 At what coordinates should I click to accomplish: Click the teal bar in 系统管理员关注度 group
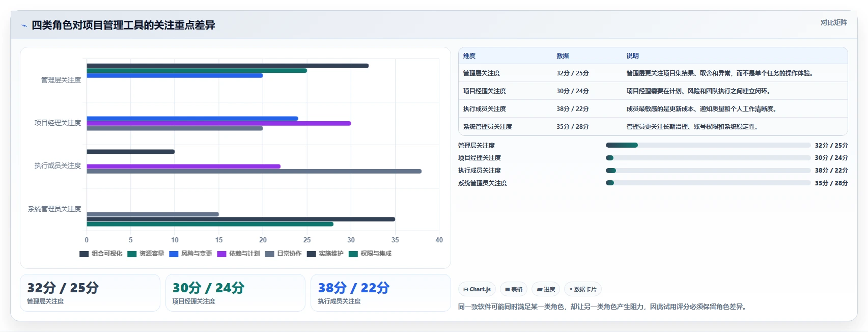(210, 224)
